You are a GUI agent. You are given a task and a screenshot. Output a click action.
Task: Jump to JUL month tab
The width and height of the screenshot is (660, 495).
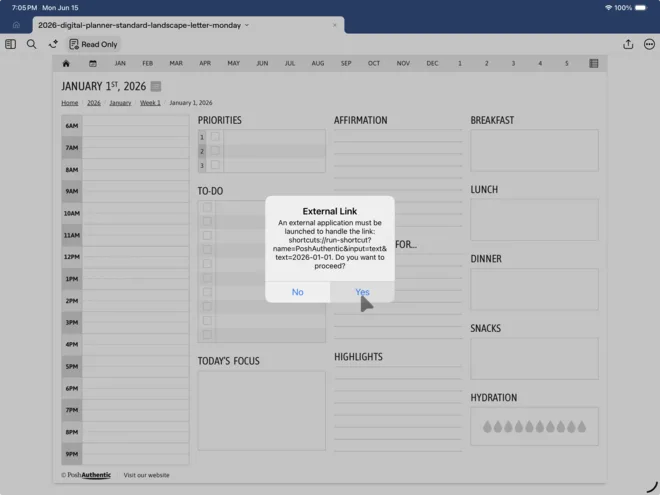(x=290, y=64)
